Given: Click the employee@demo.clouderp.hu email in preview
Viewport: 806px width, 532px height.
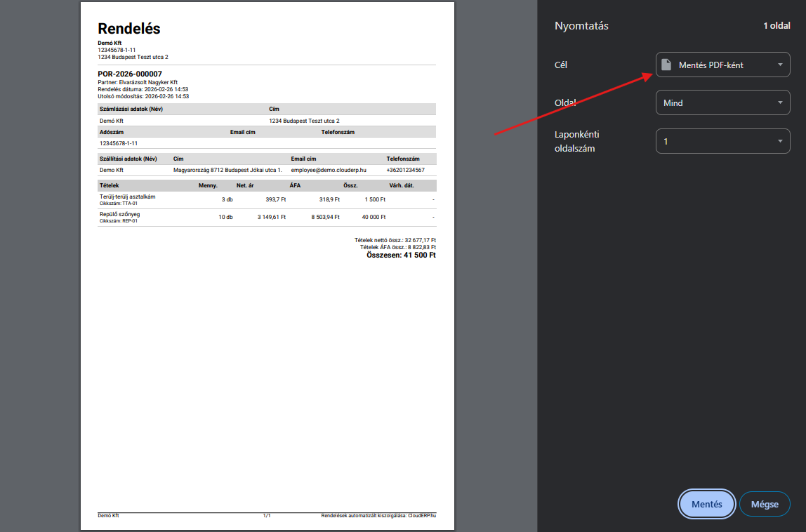Looking at the screenshot, I should click(x=329, y=170).
